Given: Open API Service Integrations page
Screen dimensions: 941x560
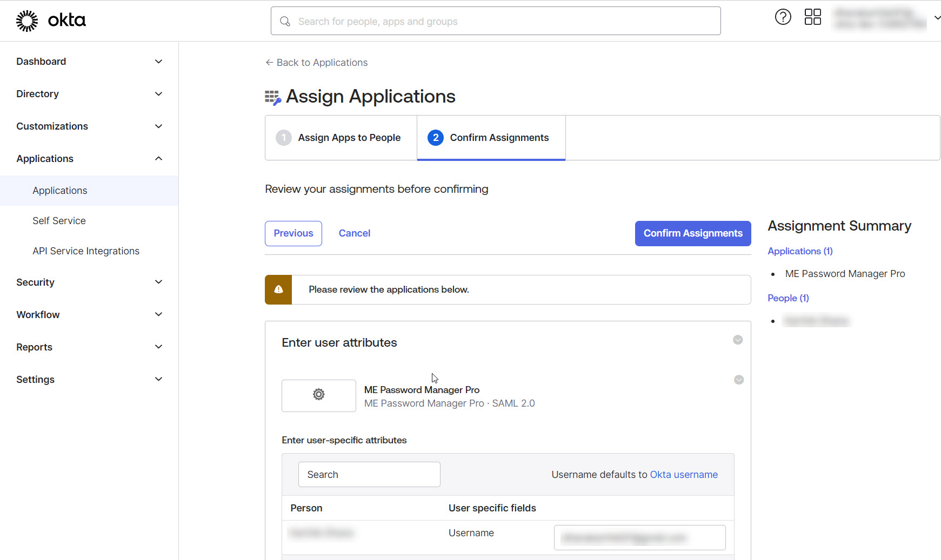Looking at the screenshot, I should click(86, 251).
